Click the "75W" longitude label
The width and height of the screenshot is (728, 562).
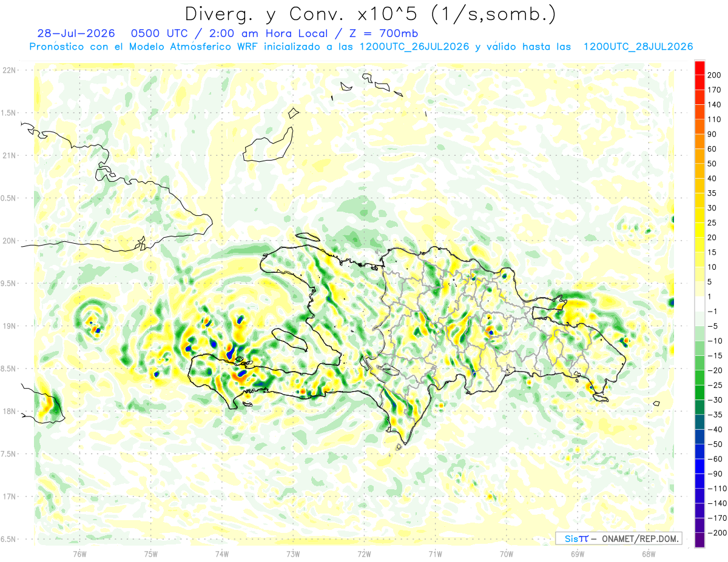coord(151,554)
